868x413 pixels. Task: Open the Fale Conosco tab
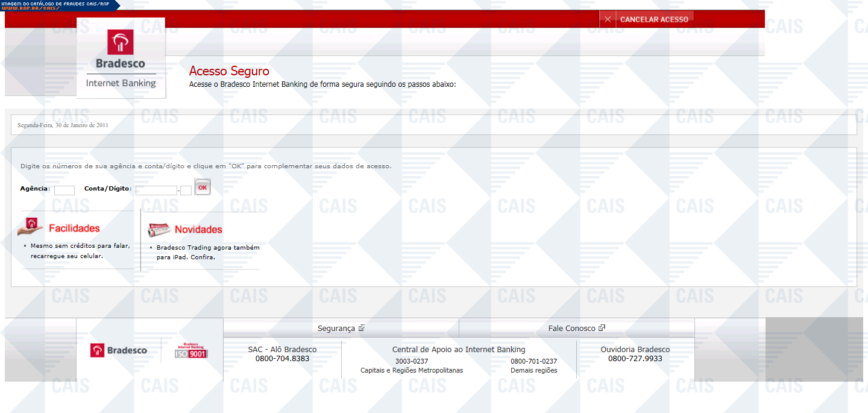[x=571, y=329]
